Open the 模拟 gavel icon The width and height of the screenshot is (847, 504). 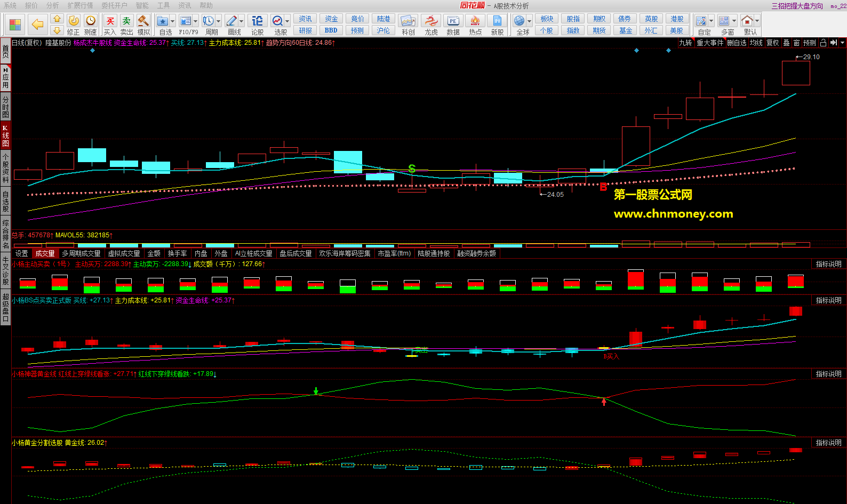tap(143, 21)
